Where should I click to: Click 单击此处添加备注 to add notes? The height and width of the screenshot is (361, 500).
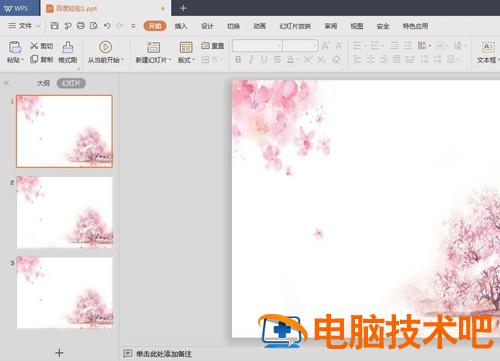pyautogui.click(x=164, y=353)
